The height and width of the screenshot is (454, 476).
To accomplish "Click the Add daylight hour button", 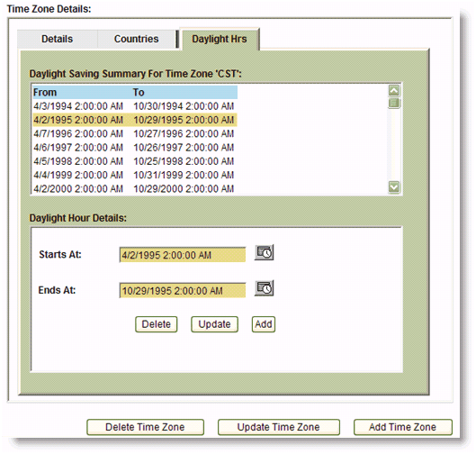I will tap(264, 324).
